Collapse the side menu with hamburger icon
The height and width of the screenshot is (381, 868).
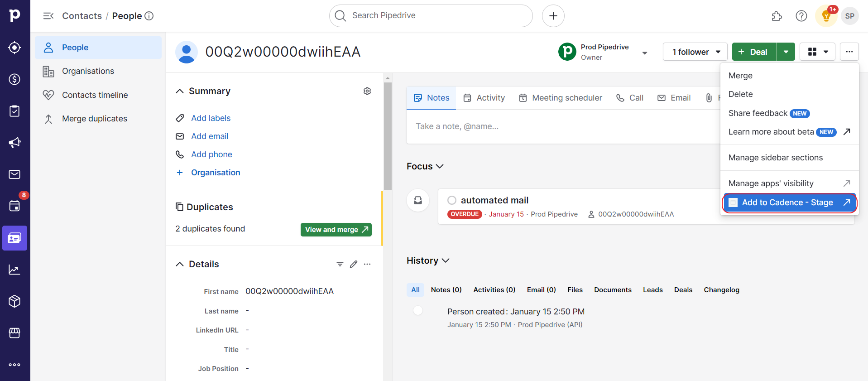tap(48, 16)
